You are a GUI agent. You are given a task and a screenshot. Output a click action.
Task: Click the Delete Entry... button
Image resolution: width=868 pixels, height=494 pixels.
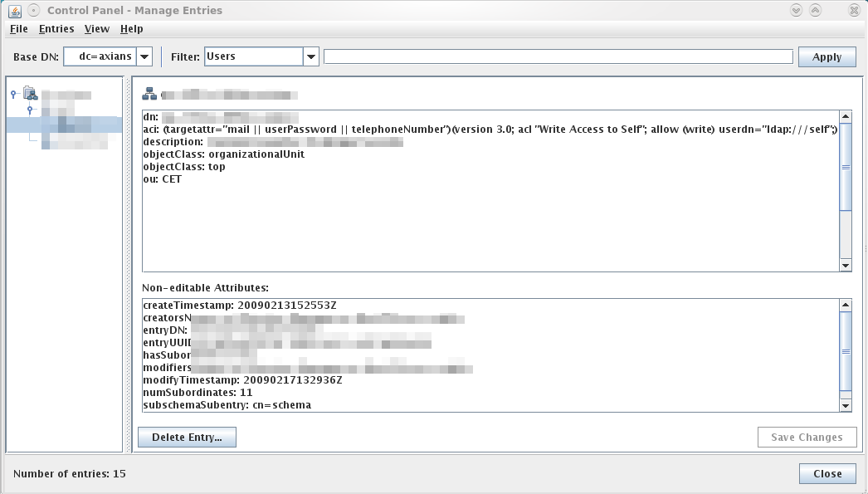click(x=187, y=438)
